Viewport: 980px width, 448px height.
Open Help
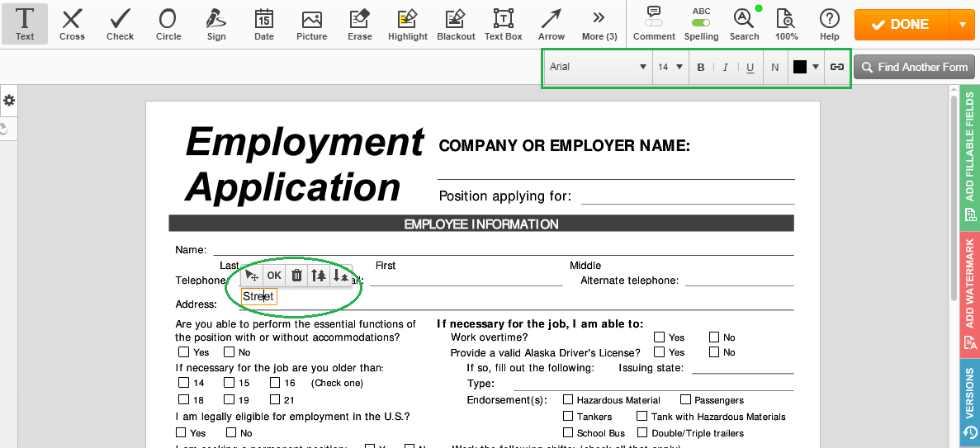(x=830, y=24)
